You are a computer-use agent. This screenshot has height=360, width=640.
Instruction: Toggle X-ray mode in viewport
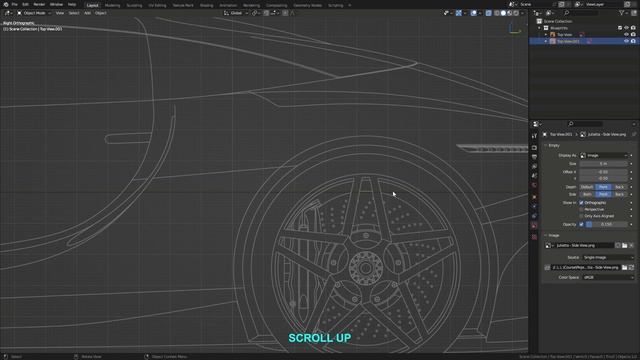coord(489,13)
